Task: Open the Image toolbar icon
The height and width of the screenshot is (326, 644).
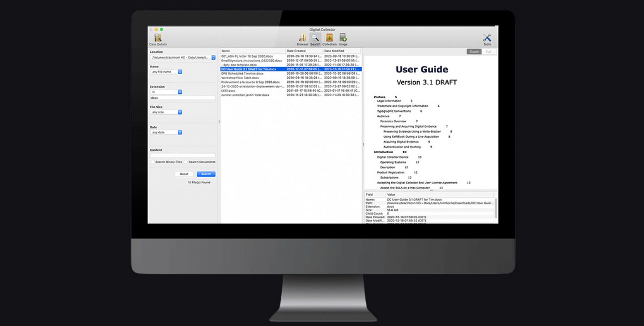Action: pyautogui.click(x=343, y=39)
